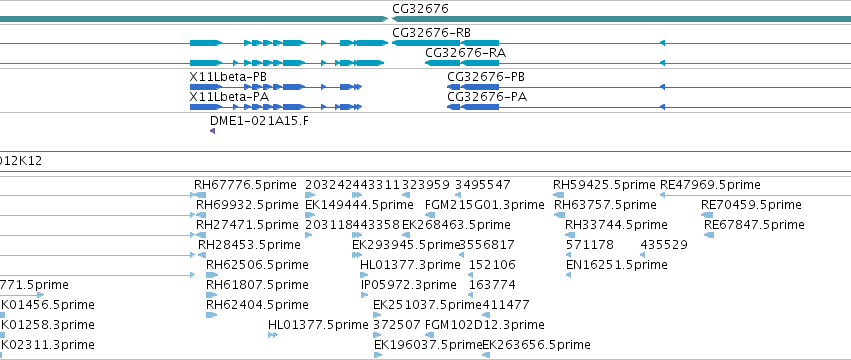The height and width of the screenshot is (360, 851).
Task: Click the purple DME1-021A15.F arrow marker
Action: point(212,131)
